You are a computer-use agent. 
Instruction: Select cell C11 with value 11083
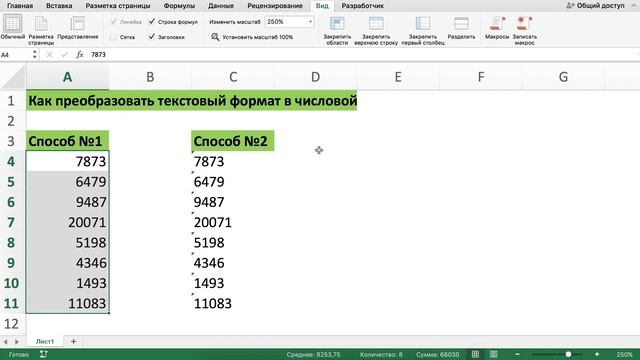(233, 304)
